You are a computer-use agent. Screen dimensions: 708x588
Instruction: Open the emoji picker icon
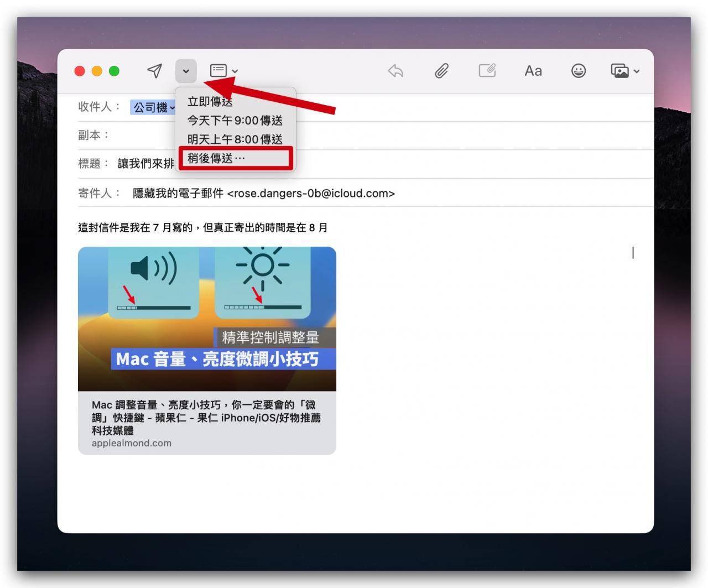coord(579,71)
